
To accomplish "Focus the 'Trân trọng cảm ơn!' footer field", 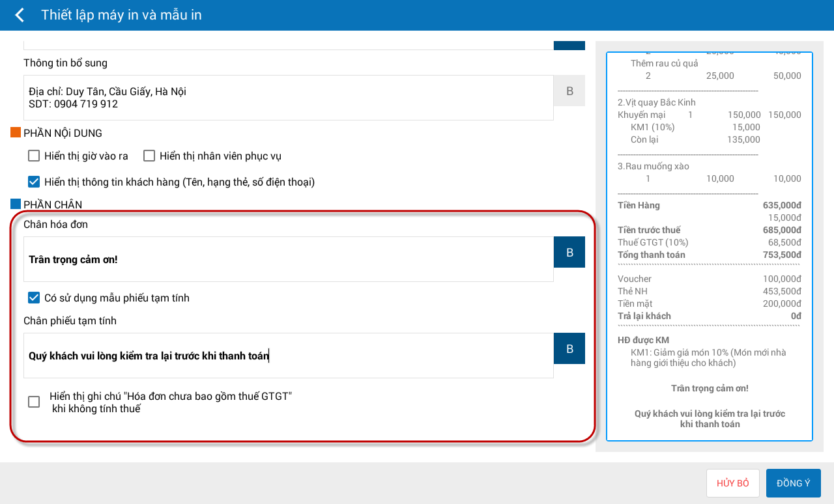I will coord(289,259).
